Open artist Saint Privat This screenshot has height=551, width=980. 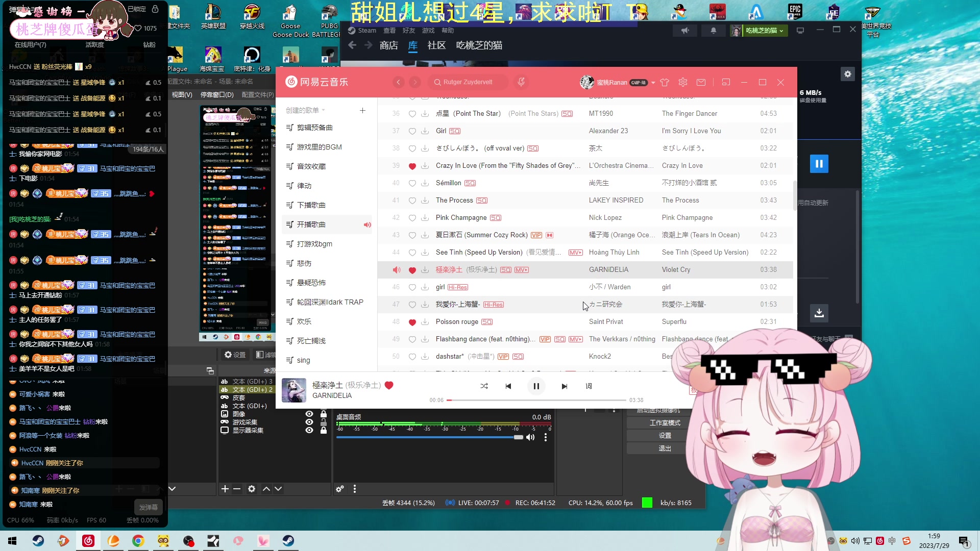coord(606,322)
